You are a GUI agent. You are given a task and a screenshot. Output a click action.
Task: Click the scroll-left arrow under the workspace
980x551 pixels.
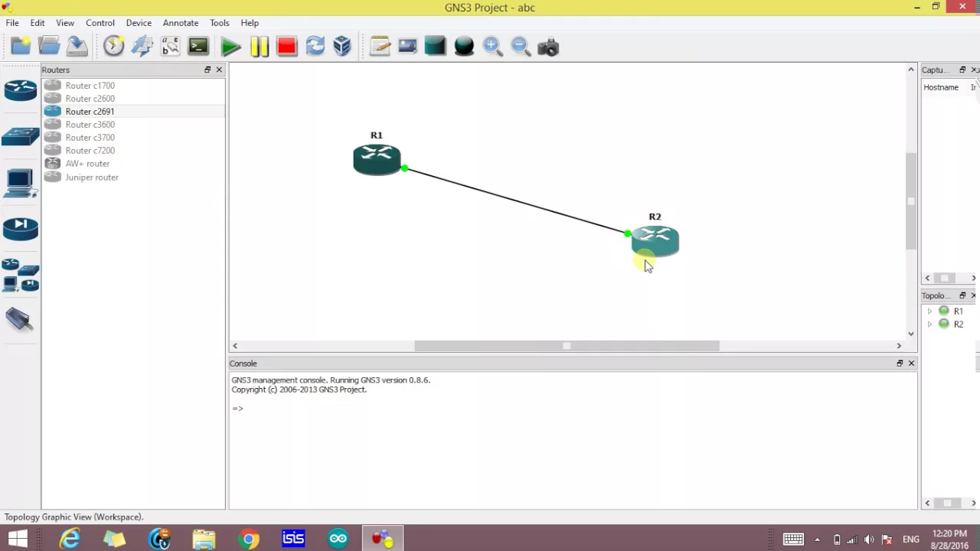(235, 346)
